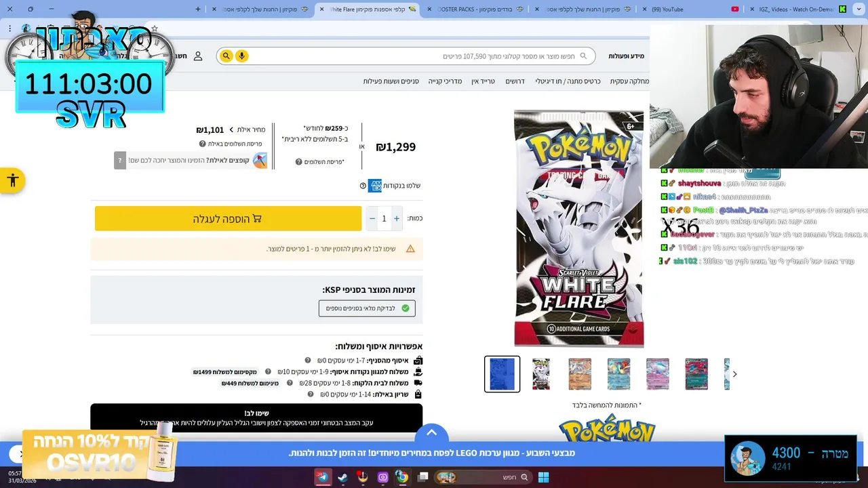Open סניפים ושעות פעילות menu item

coord(391,81)
